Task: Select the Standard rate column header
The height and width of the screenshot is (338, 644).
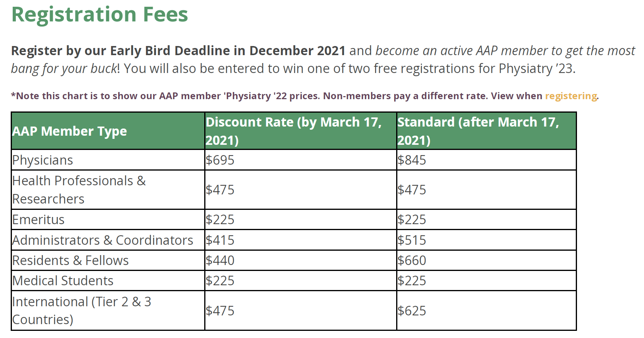Action: [487, 131]
